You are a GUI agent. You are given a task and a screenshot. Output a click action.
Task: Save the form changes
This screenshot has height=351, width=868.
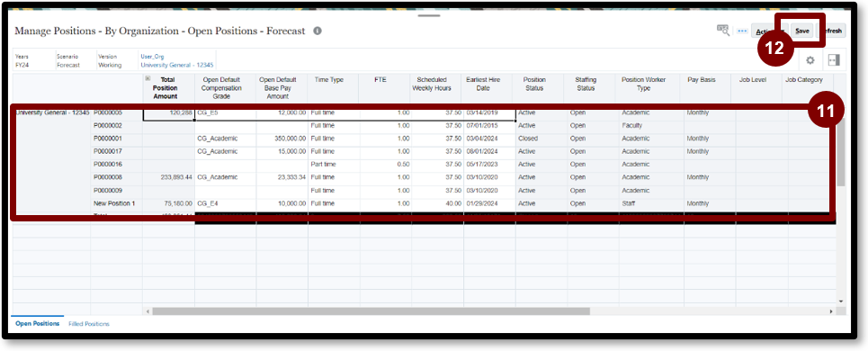point(802,31)
